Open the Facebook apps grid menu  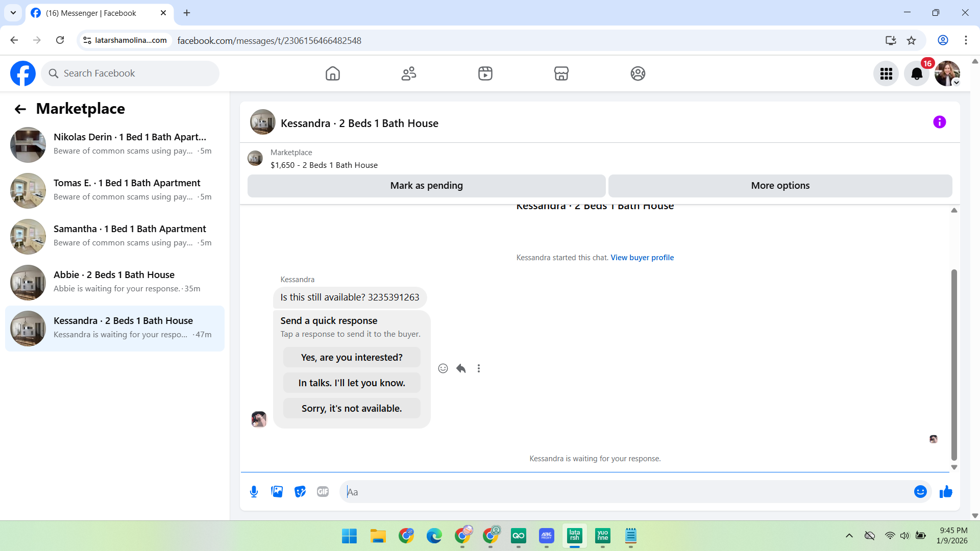point(886,74)
